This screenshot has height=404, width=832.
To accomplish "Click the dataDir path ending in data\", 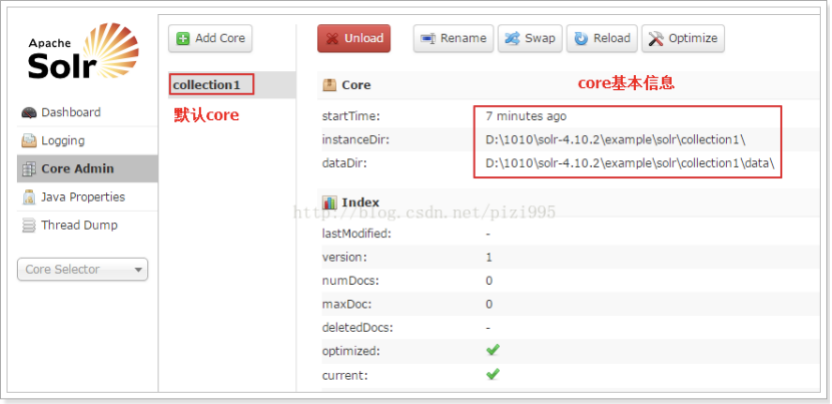I will (x=630, y=164).
